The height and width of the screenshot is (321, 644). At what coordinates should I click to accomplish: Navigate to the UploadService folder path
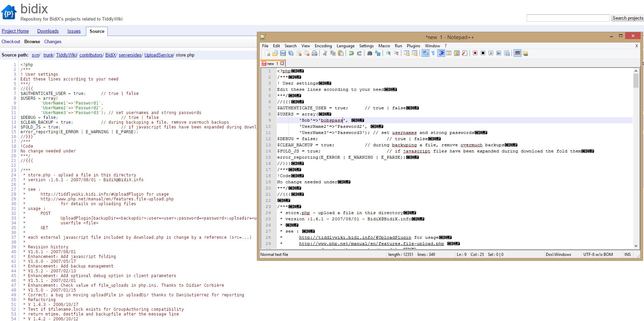tap(159, 55)
